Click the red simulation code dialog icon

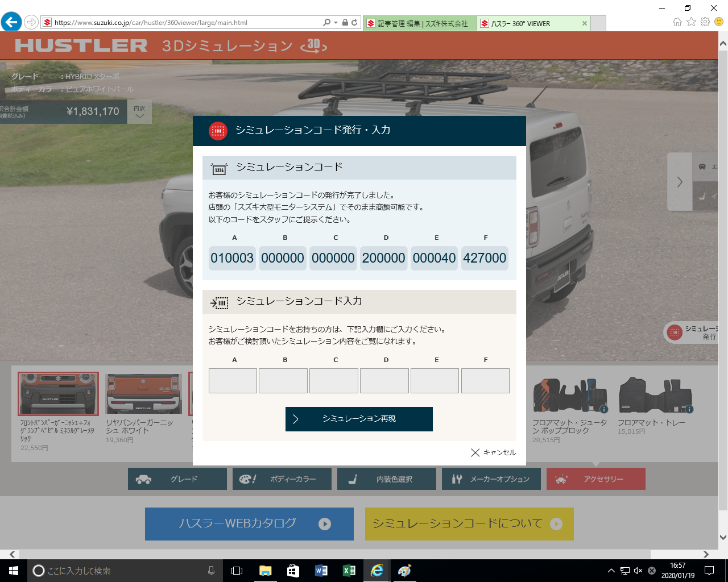point(218,131)
